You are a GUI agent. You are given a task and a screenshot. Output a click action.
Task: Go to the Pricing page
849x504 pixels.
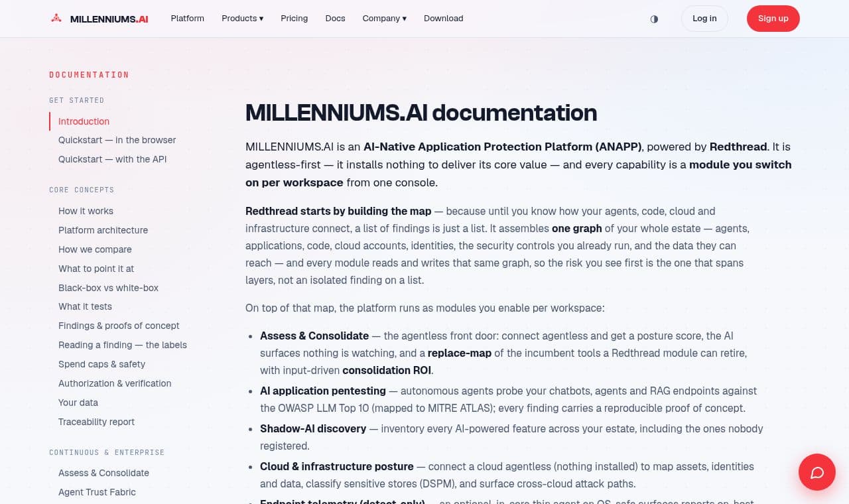(294, 19)
